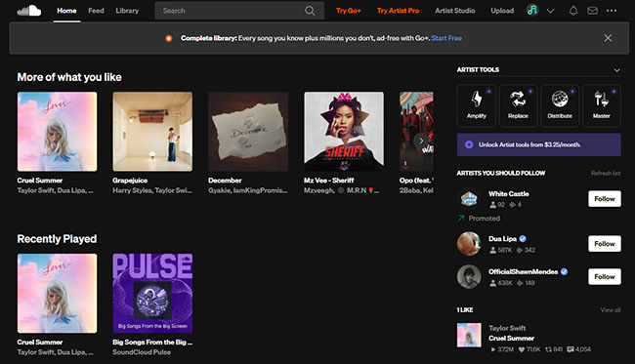
Task: Click Cruel Summer title in likes section
Action: coord(512,338)
